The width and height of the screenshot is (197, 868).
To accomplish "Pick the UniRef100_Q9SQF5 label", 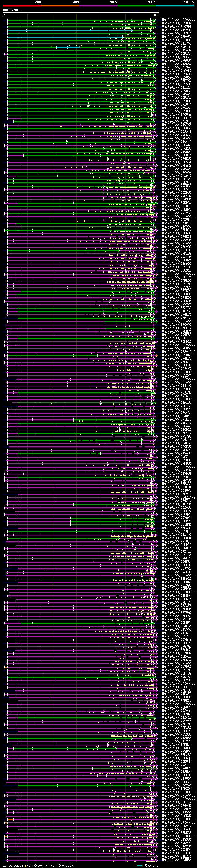I will (x=177, y=531).
